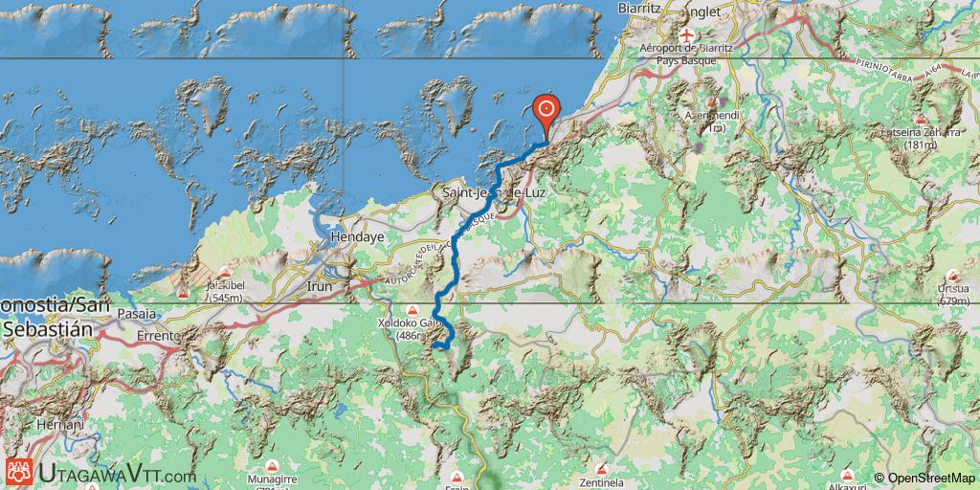Image resolution: width=980 pixels, height=490 pixels.
Task: Select the Biarritz airport plane icon
Action: click(x=687, y=35)
